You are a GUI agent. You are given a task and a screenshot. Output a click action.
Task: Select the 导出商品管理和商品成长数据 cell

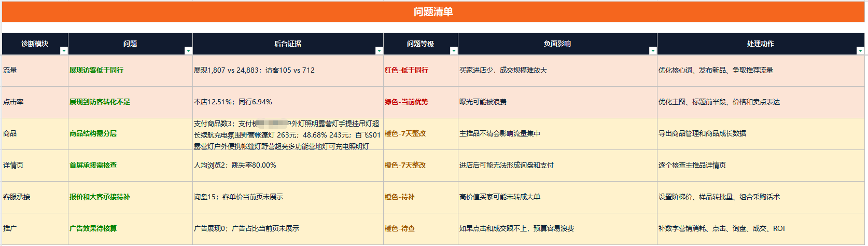761,134
